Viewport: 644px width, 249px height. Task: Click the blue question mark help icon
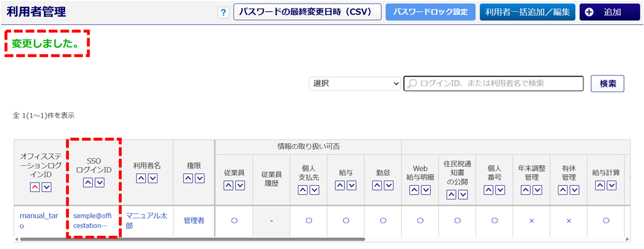tap(223, 13)
